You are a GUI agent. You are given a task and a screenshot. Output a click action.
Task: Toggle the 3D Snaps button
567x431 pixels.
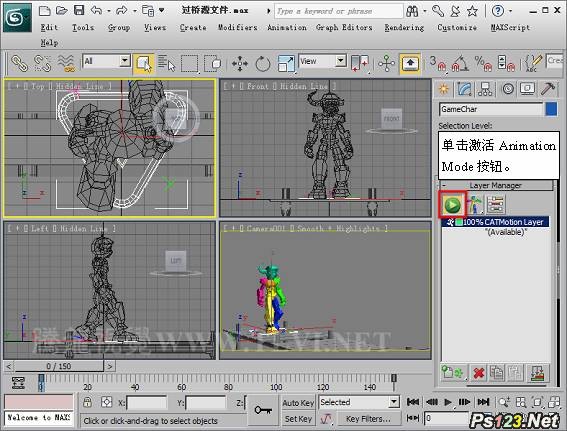pos(437,63)
